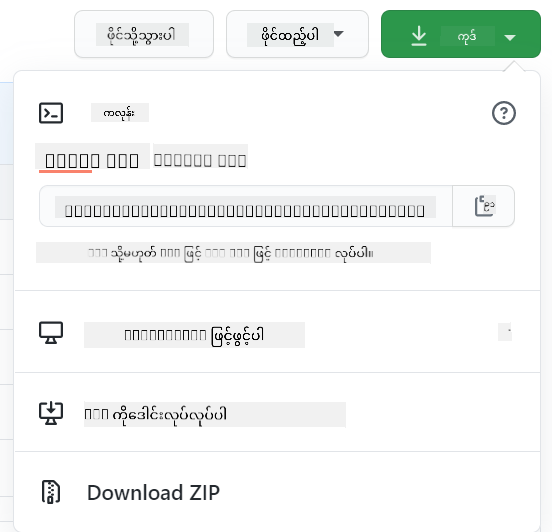Image resolution: width=552 pixels, height=532 pixels.
Task: Click the monitor icon with the download arrow
Action: pos(51,413)
